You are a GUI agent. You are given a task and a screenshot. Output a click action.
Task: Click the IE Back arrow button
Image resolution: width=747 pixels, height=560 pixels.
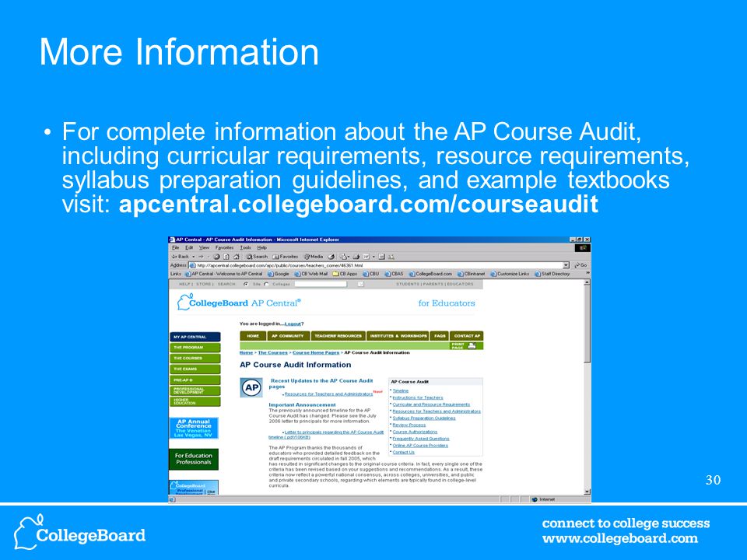[x=180, y=257]
